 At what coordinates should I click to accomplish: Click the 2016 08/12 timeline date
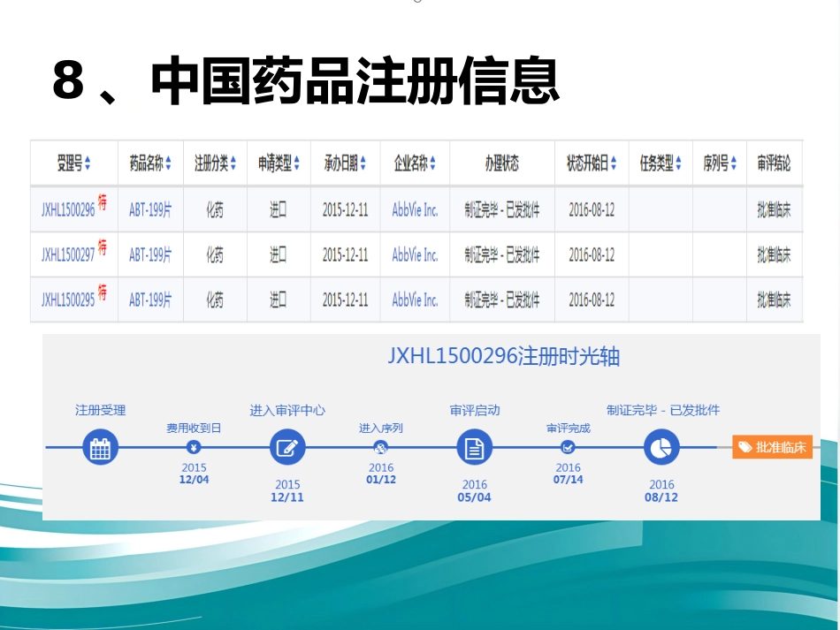pyautogui.click(x=661, y=490)
